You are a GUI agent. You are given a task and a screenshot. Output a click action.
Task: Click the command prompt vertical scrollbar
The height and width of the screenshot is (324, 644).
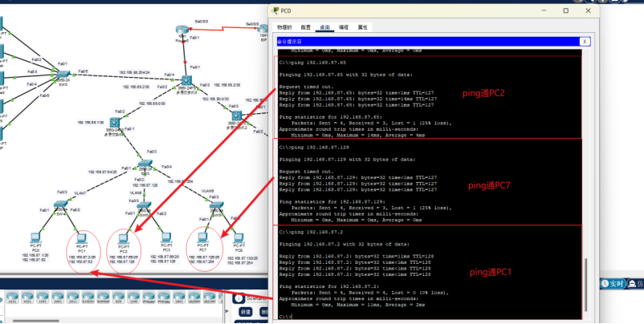click(586, 285)
